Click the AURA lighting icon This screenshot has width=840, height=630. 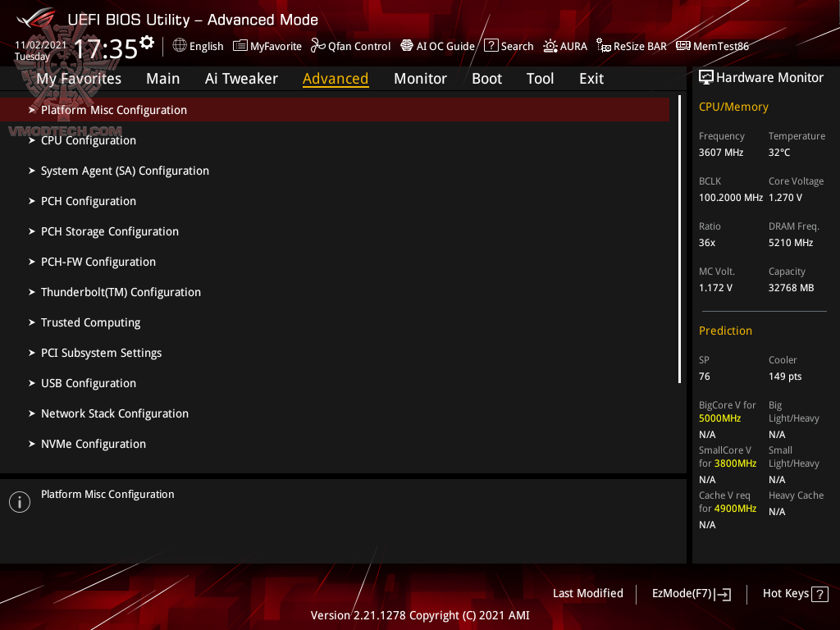point(550,46)
